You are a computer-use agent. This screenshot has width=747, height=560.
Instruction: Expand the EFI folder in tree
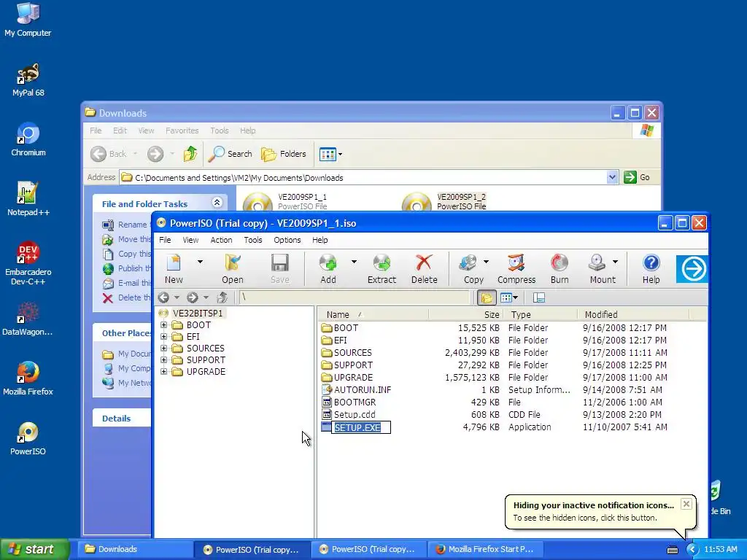[164, 337]
